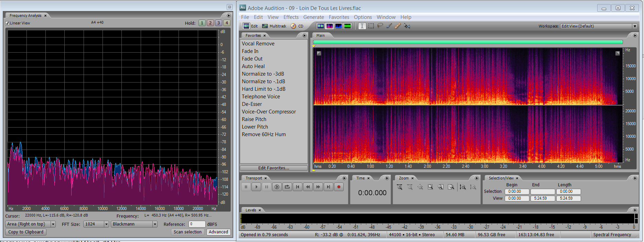Open the Favorites menu
Image resolution: width=644 pixels, height=242 pixels.
339,17
